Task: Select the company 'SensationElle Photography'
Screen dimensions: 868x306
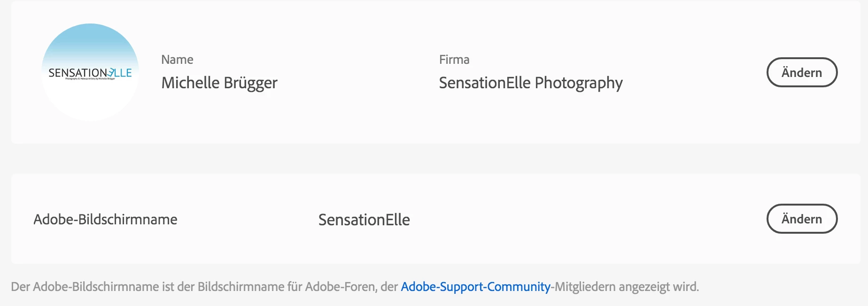Action: point(530,83)
